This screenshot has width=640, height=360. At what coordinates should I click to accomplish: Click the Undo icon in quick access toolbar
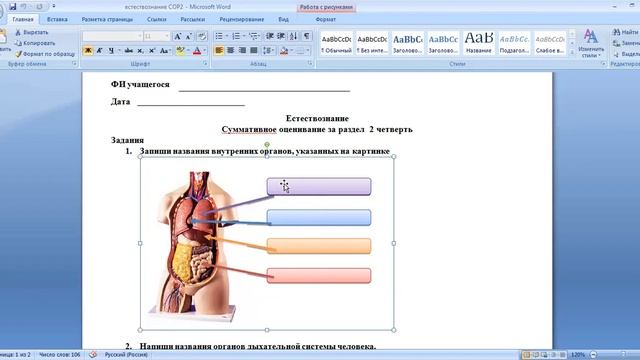tap(24, 7)
